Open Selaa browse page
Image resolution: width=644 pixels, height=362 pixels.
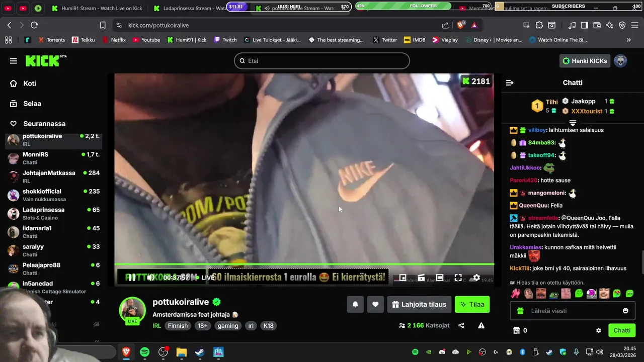32,104
